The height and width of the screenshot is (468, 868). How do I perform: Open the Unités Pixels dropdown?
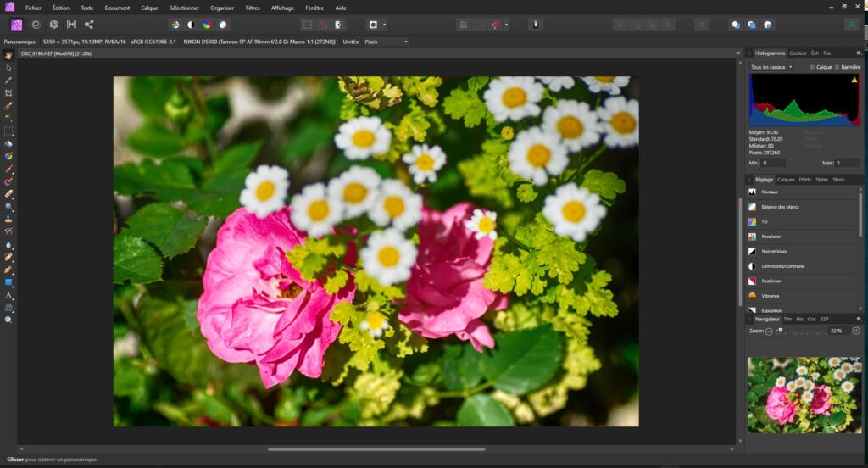pos(386,42)
